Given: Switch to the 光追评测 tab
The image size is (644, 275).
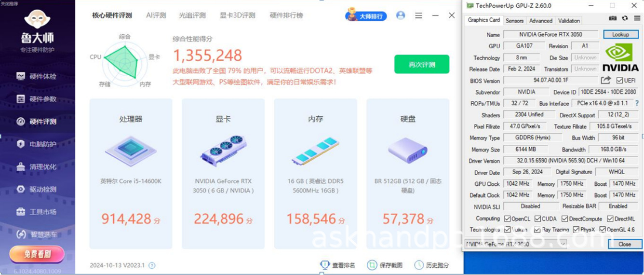Looking at the screenshot, I should (192, 15).
